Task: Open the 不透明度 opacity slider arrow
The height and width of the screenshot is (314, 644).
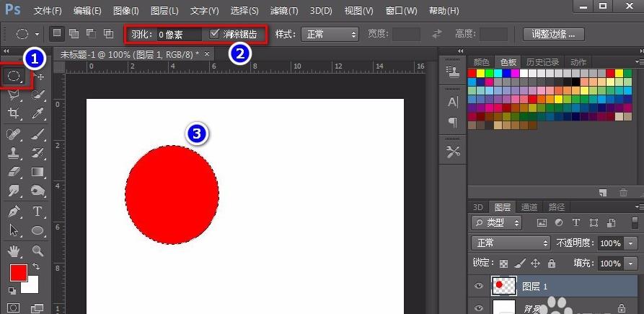Action: [631, 243]
